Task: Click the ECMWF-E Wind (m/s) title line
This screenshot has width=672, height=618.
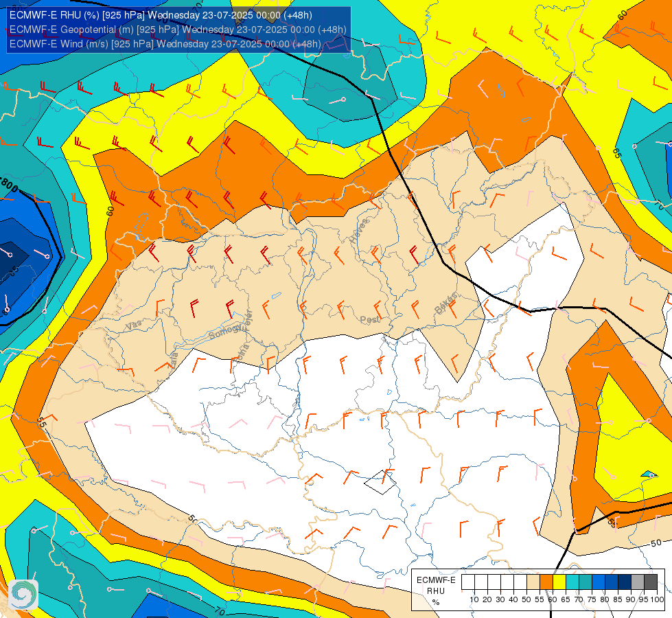Action: [x=165, y=44]
